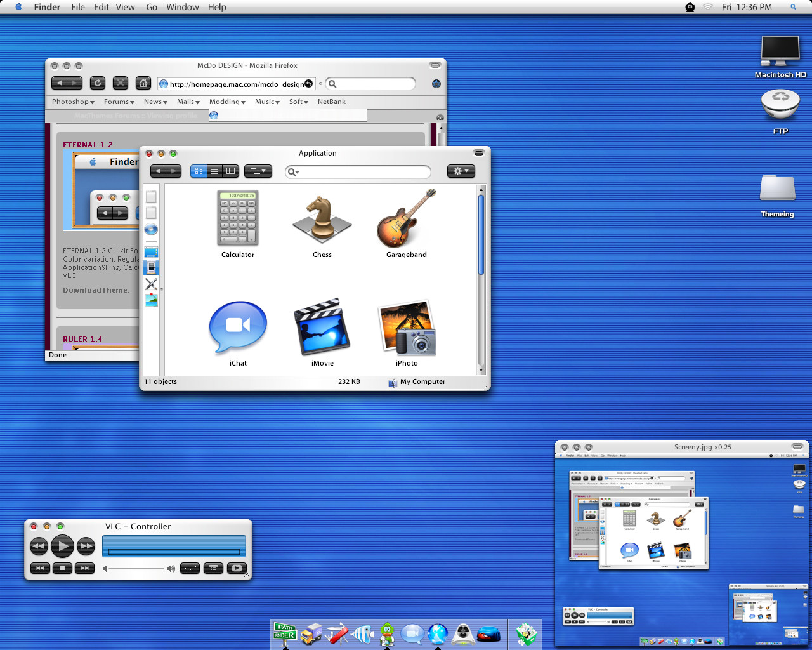Switch Finder to column view

230,171
